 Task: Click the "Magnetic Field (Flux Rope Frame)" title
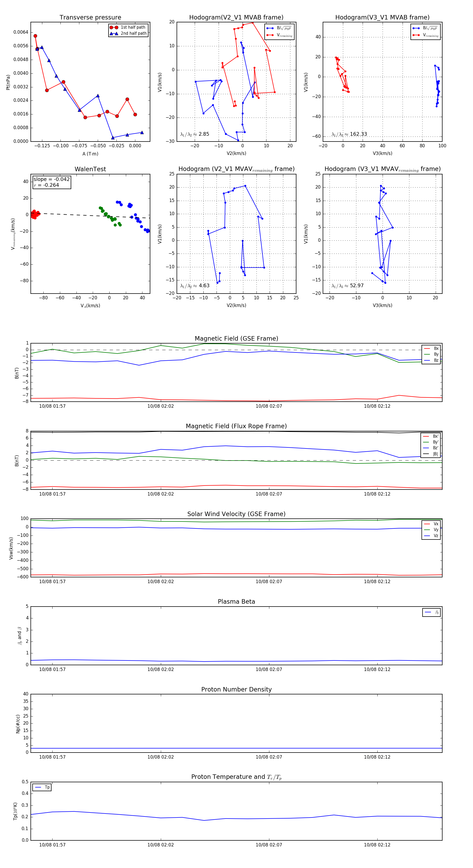[x=236, y=426]
